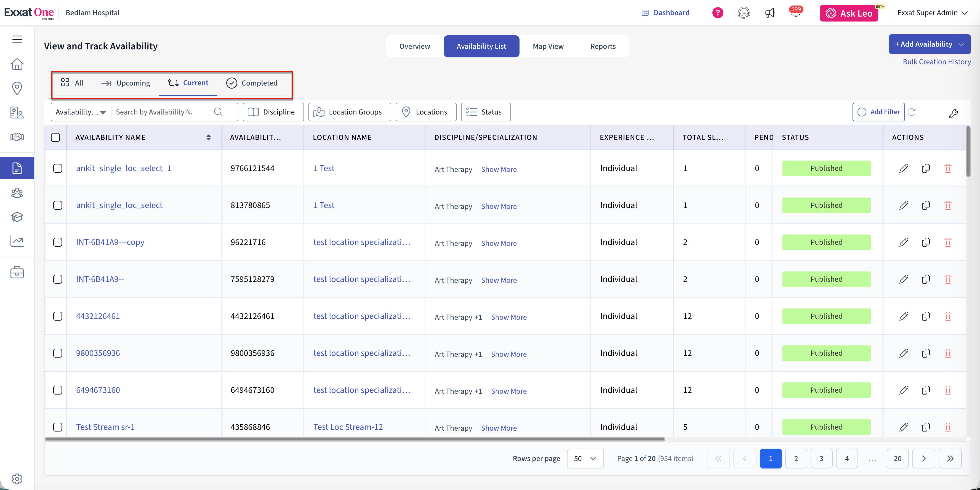Image resolution: width=980 pixels, height=490 pixels.
Task: Switch to the Map View tab
Action: [x=548, y=46]
